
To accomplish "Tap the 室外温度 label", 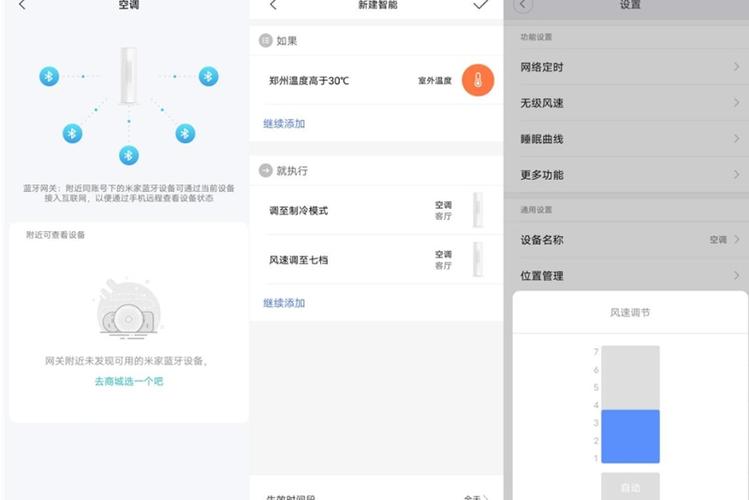I will pyautogui.click(x=435, y=81).
